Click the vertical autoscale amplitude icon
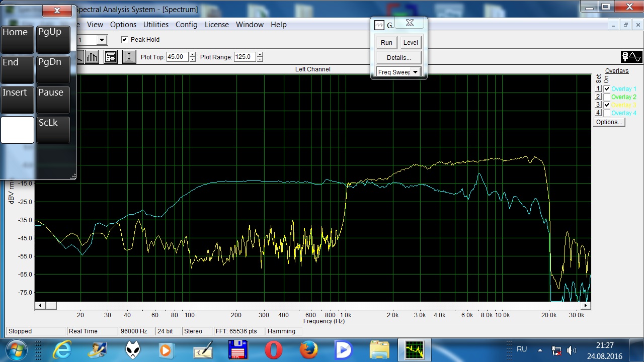The height and width of the screenshot is (362, 644). (129, 57)
